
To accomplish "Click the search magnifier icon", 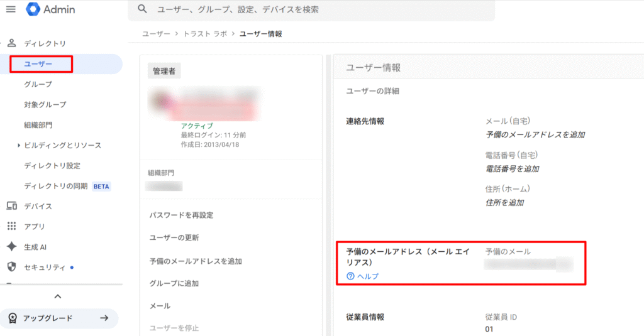I will [x=143, y=9].
